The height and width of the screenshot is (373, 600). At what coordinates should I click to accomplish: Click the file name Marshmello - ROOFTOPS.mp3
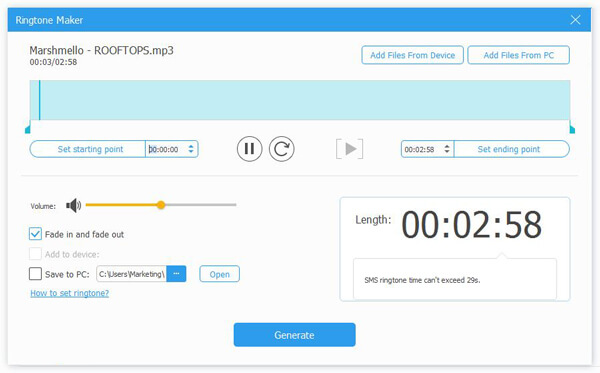[x=101, y=50]
